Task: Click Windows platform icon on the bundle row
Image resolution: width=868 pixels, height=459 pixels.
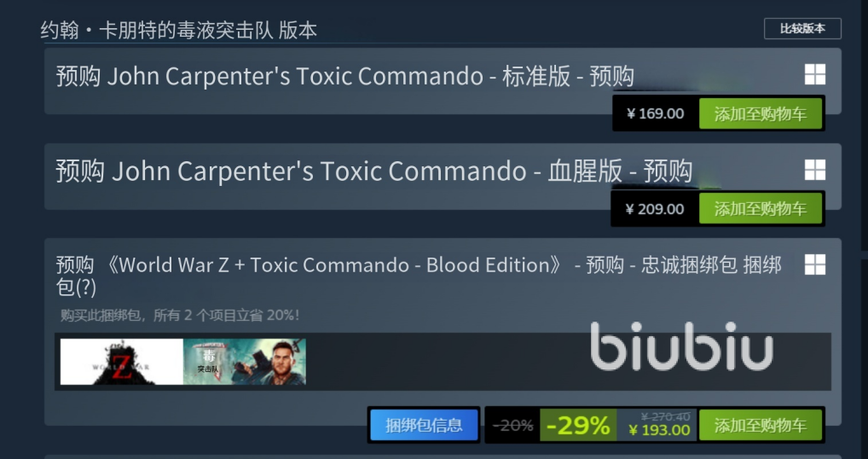Action: 815,264
